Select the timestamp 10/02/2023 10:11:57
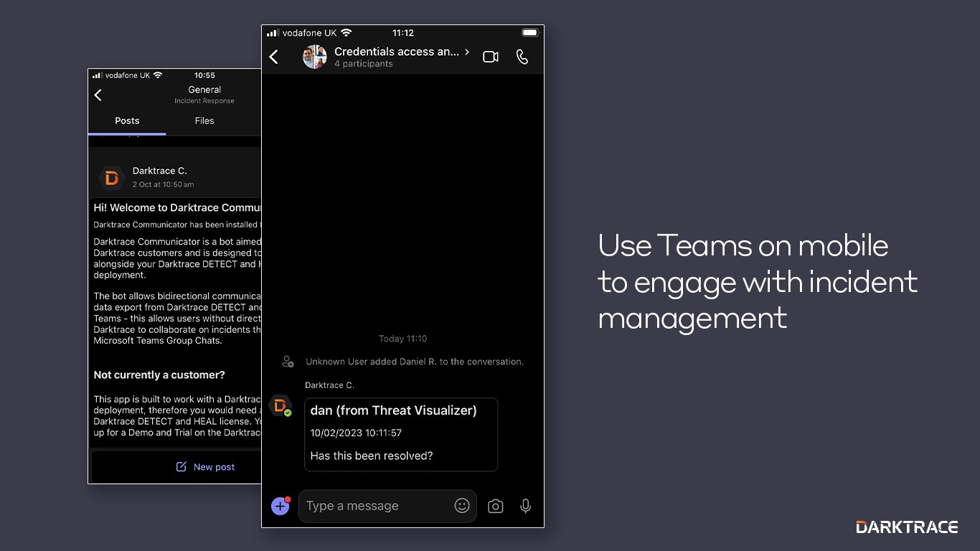 (356, 433)
